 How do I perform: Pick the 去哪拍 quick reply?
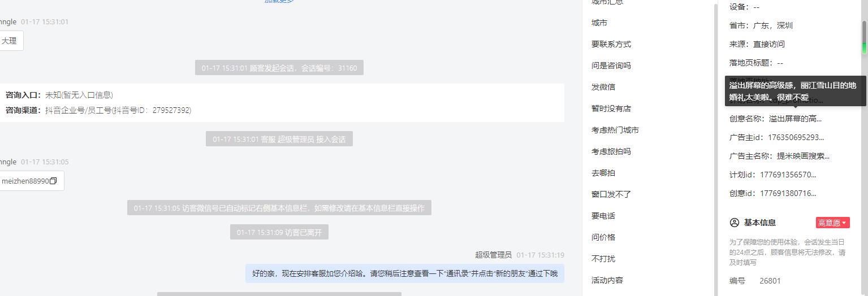click(x=603, y=173)
